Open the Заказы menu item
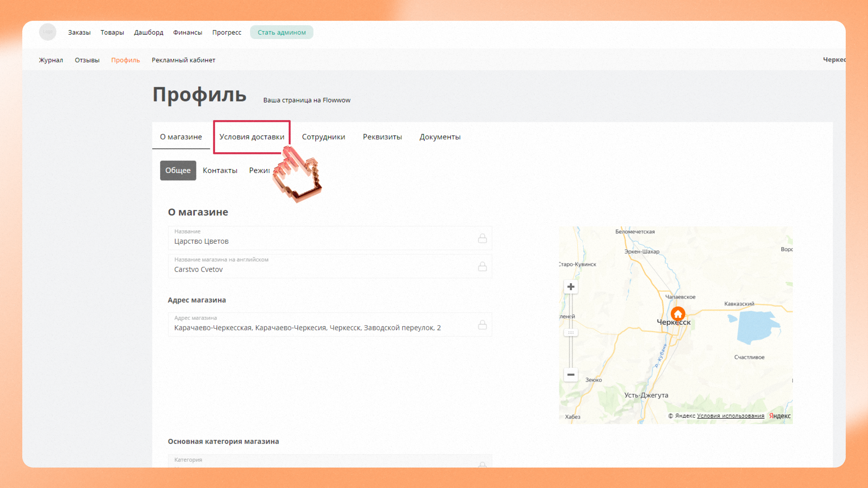The image size is (868, 488). pyautogui.click(x=79, y=32)
